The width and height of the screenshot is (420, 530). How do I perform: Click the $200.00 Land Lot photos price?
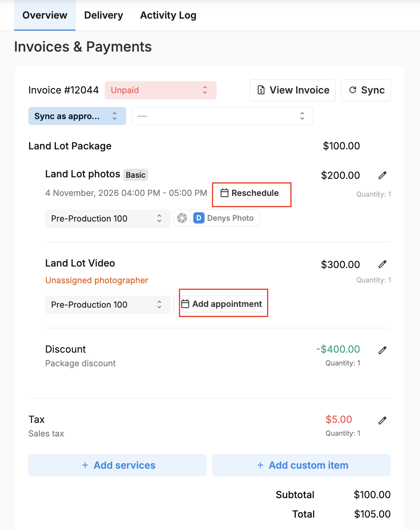(340, 175)
